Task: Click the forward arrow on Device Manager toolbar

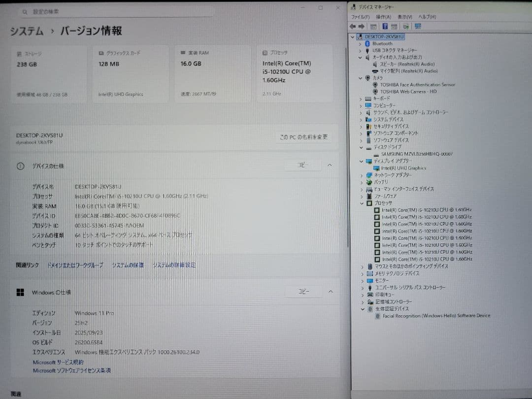Action: coord(362,26)
